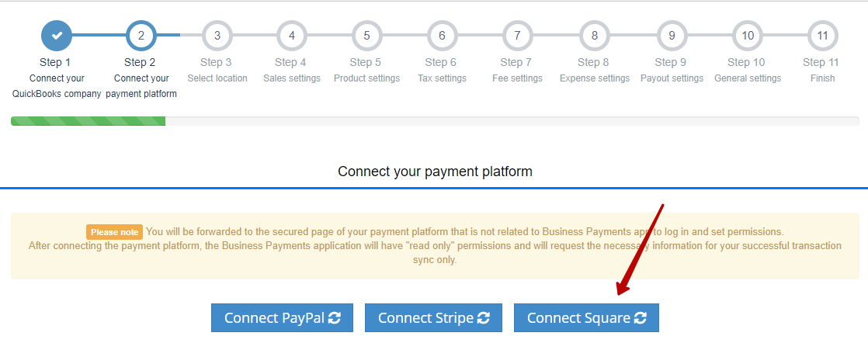Click the refresh icon on Connect PayPal

click(335, 318)
